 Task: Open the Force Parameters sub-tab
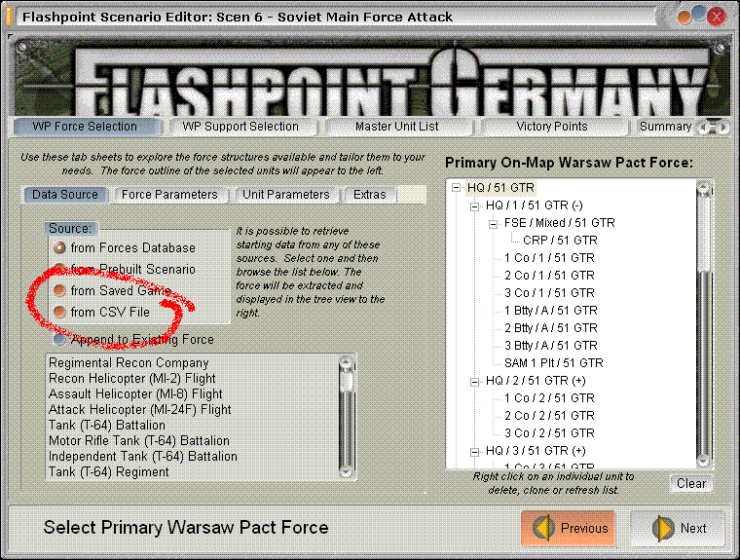click(x=169, y=195)
